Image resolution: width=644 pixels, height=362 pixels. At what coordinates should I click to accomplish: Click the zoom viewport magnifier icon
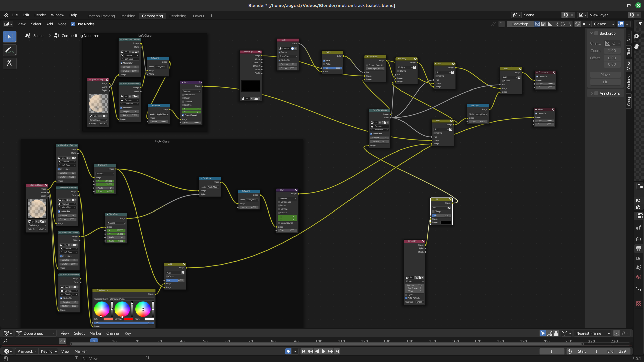click(636, 36)
